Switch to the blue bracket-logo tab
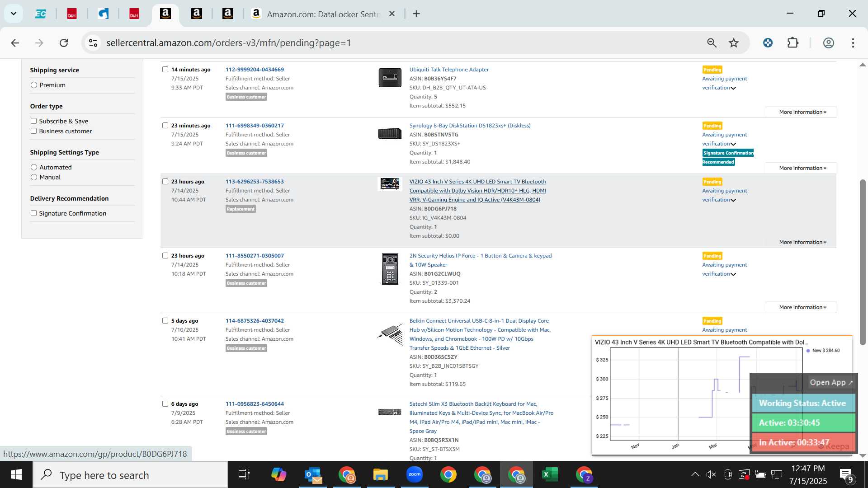The image size is (868, 488). pyautogui.click(x=103, y=14)
